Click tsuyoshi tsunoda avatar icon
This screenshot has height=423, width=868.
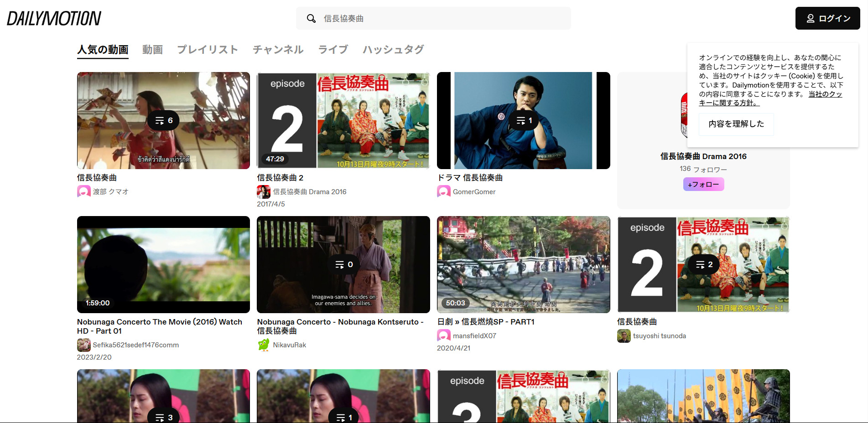point(624,336)
